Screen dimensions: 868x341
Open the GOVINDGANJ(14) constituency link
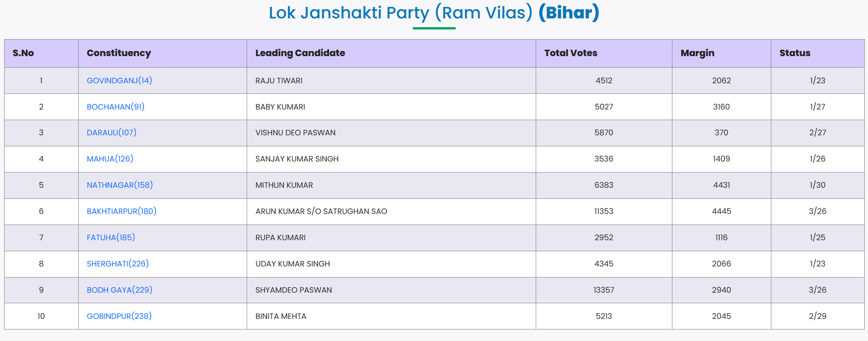(x=119, y=81)
